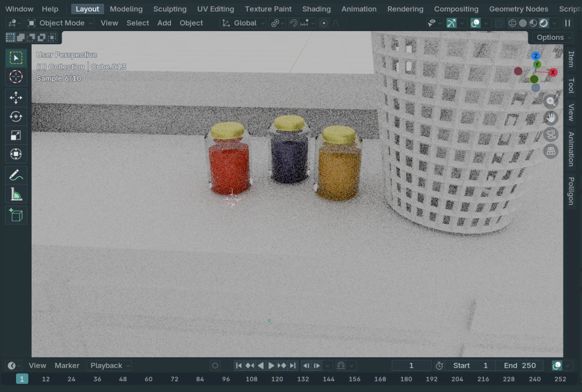Screen dimensions: 582x392
Task: Open the Object Mode dropdown
Action: click(x=60, y=23)
